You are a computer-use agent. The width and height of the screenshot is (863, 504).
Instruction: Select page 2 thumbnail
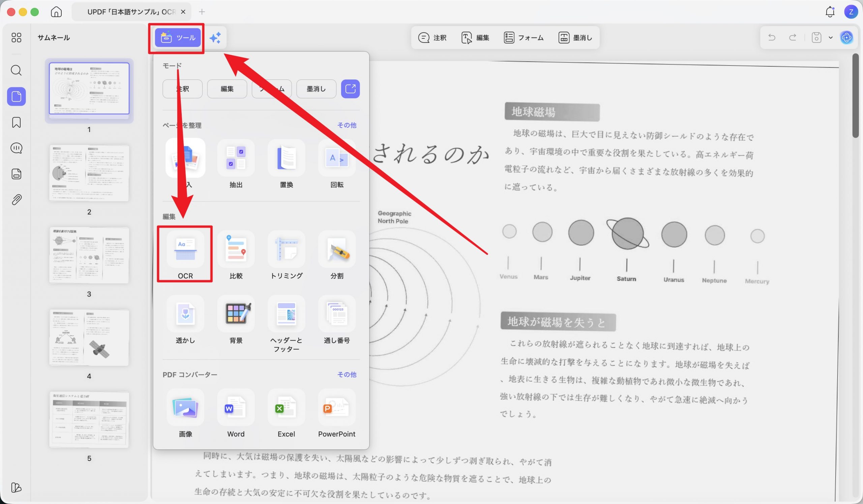(89, 173)
